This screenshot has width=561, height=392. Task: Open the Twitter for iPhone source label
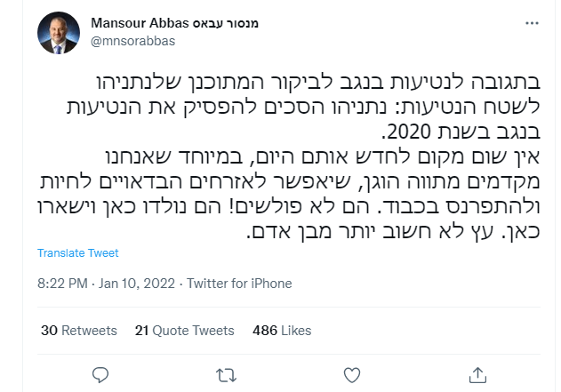pos(240,284)
